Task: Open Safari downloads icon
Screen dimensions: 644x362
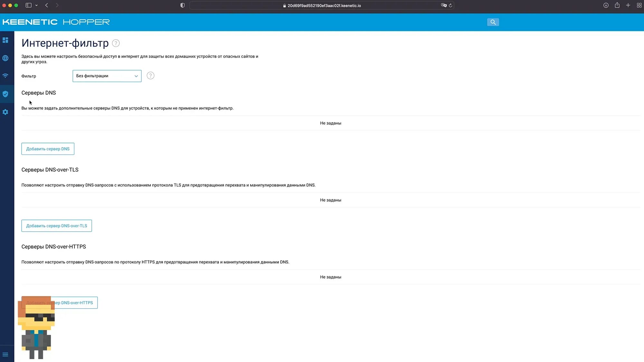Action: coord(606,5)
